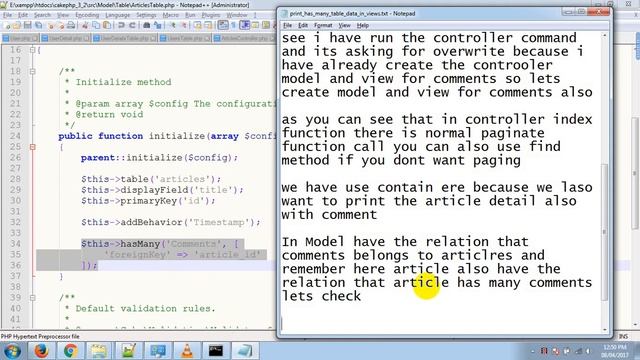Screen dimensions: 640x360
Task: Open Notepad's File menu
Action: [x=287, y=25]
